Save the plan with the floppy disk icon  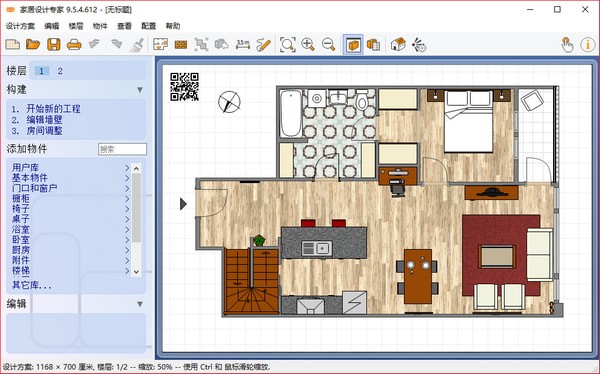[x=54, y=44]
